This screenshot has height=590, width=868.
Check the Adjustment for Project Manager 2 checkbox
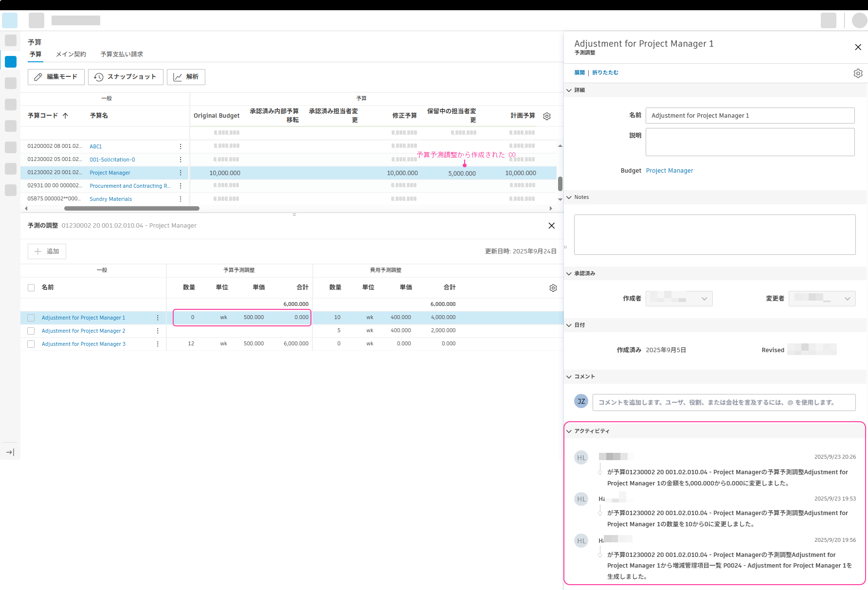[31, 331]
